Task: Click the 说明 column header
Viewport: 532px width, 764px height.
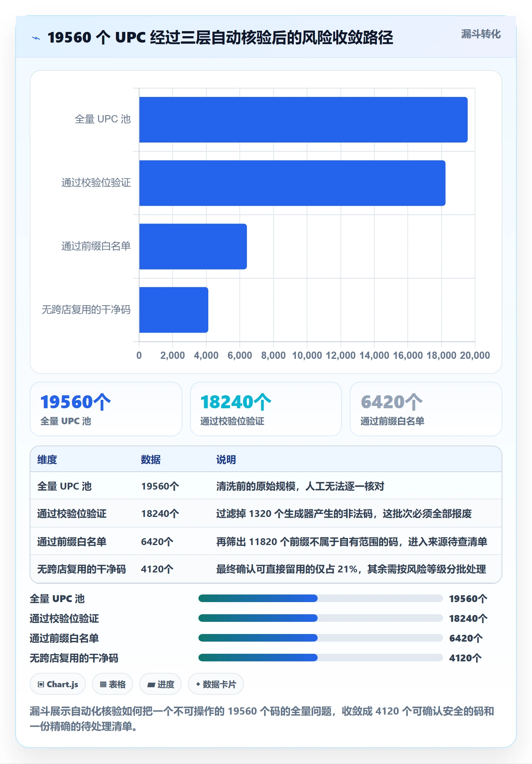Action: click(226, 460)
